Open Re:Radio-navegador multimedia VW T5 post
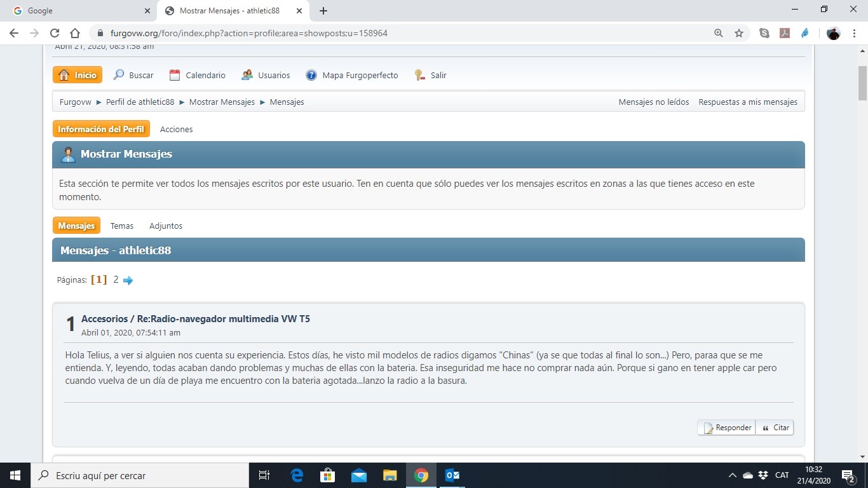The width and height of the screenshot is (868, 488). tap(224, 319)
